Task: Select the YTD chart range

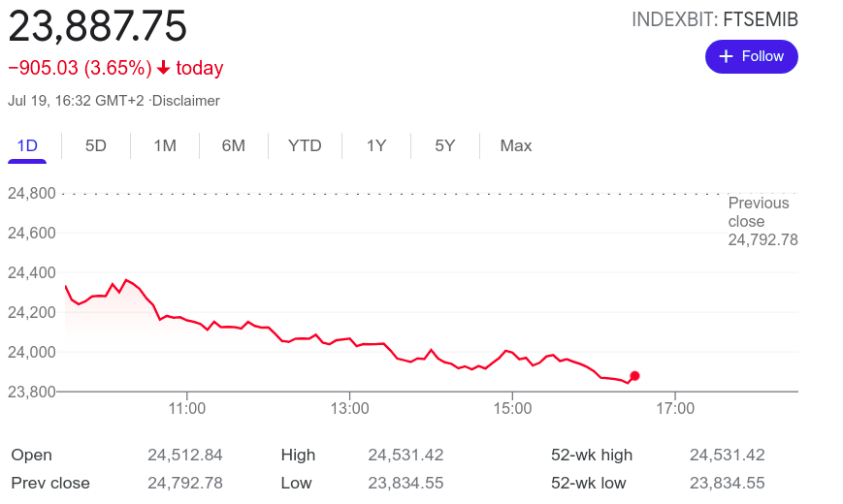Action: (305, 145)
